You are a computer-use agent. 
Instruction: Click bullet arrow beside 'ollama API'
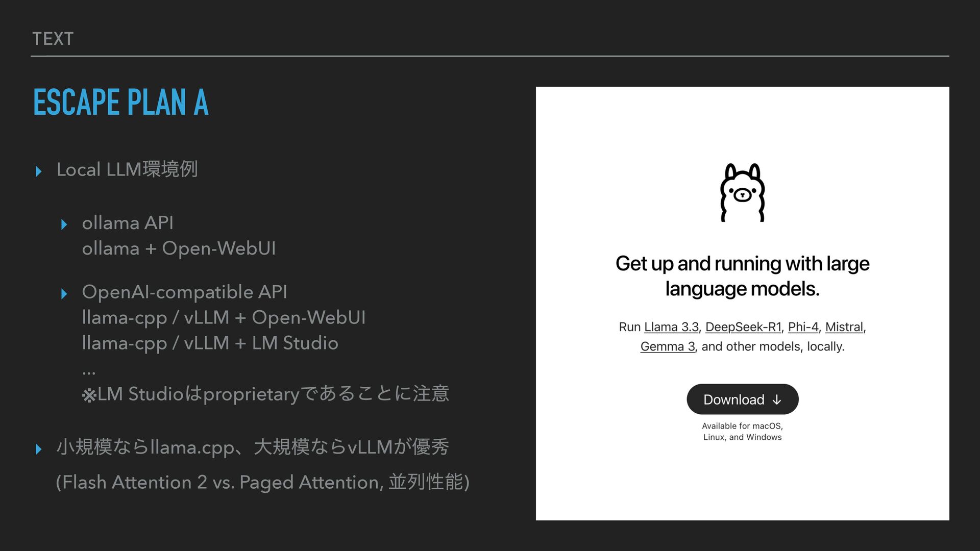pos(64,224)
